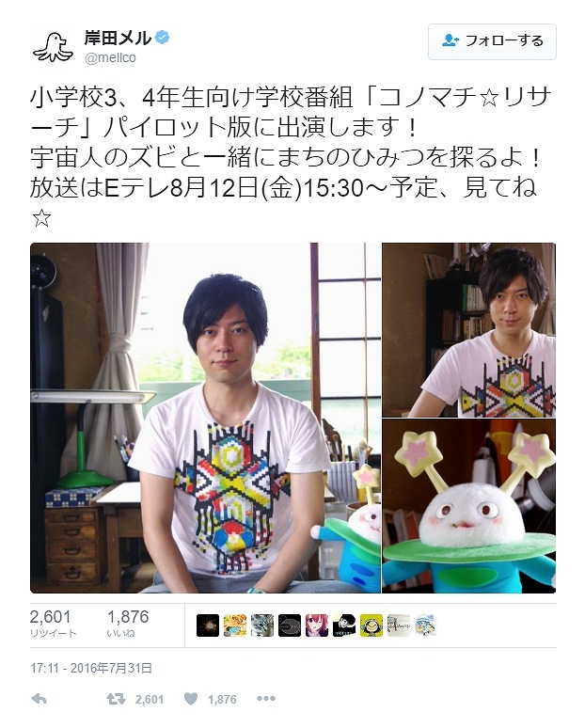The height and width of the screenshot is (728, 585).
Task: Click the retweet arrows icon
Action: (x=116, y=699)
